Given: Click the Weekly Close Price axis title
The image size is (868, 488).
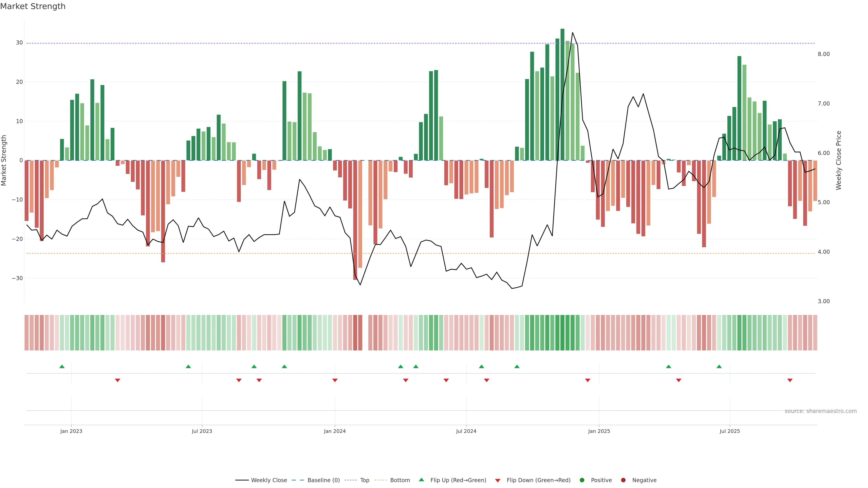Looking at the screenshot, I should pos(839,160).
